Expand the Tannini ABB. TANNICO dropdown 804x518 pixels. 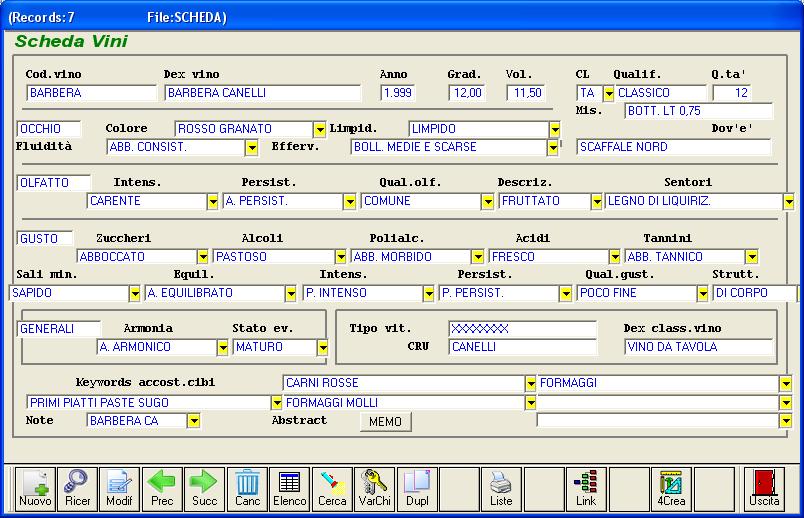tap(752, 256)
